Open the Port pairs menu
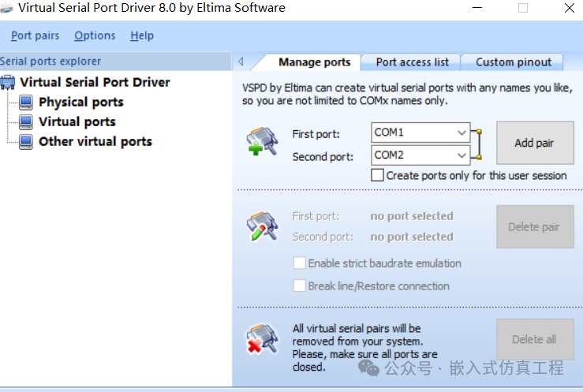Screen dimensions: 583x392 click(35, 35)
